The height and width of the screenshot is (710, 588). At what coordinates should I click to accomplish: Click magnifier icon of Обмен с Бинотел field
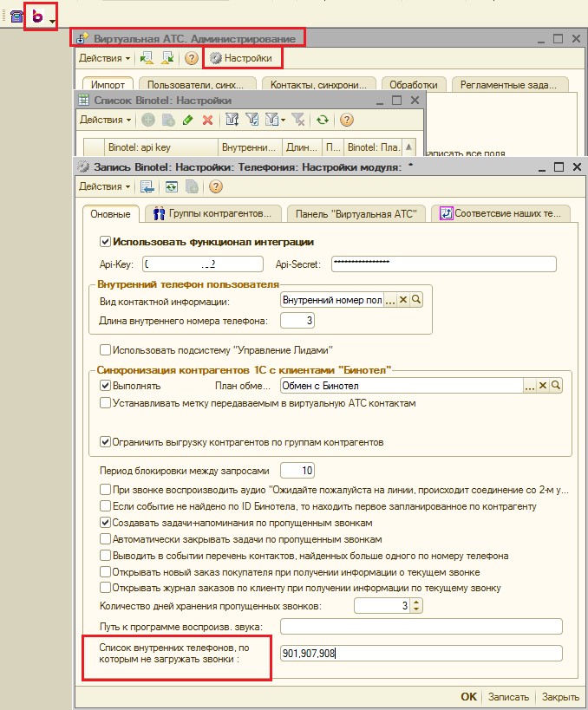[x=556, y=385]
